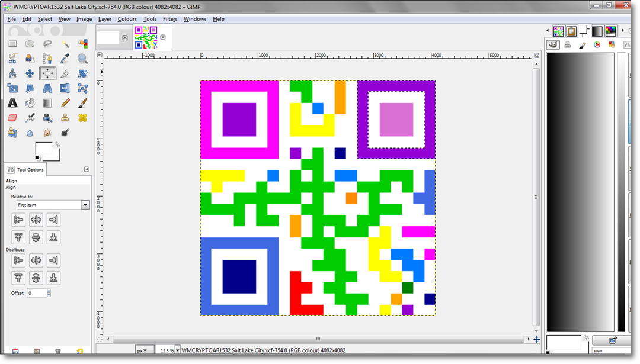Open the foreground colour swatch
The image size is (640, 364).
(x=43, y=147)
